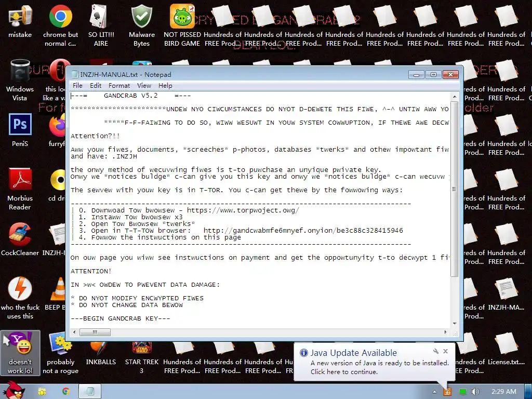This screenshot has height=399, width=532.
Task: Open Chrome from the taskbar
Action: pos(66,391)
